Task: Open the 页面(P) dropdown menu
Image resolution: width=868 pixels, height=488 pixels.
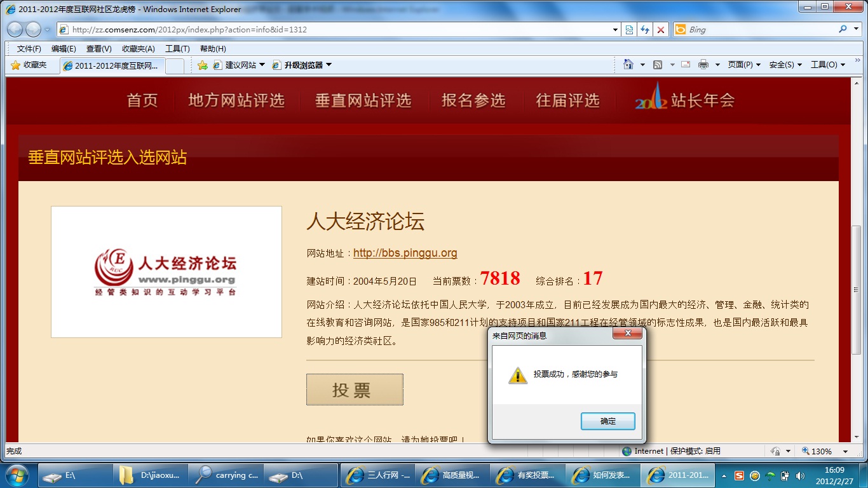Action: [x=744, y=65]
